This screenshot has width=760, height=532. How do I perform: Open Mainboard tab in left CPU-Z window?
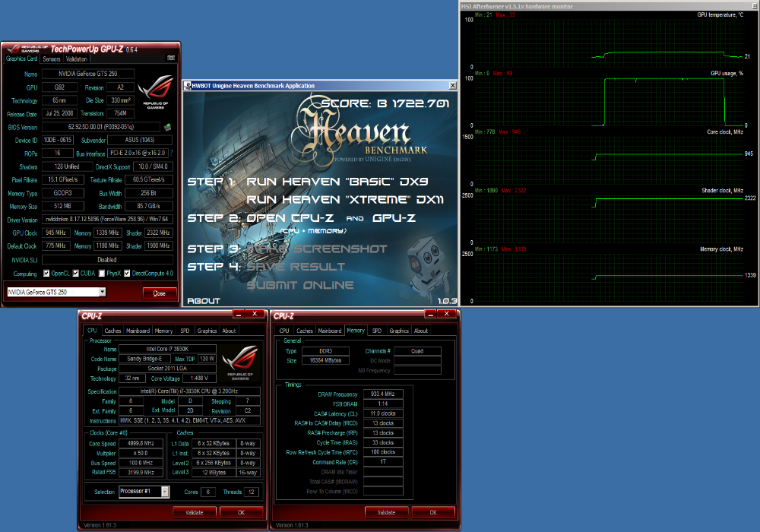138,331
